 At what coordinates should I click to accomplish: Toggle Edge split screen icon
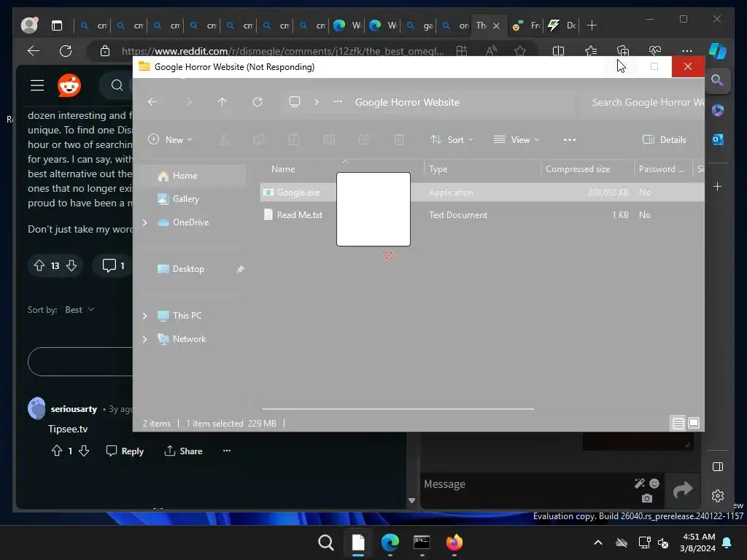(558, 51)
